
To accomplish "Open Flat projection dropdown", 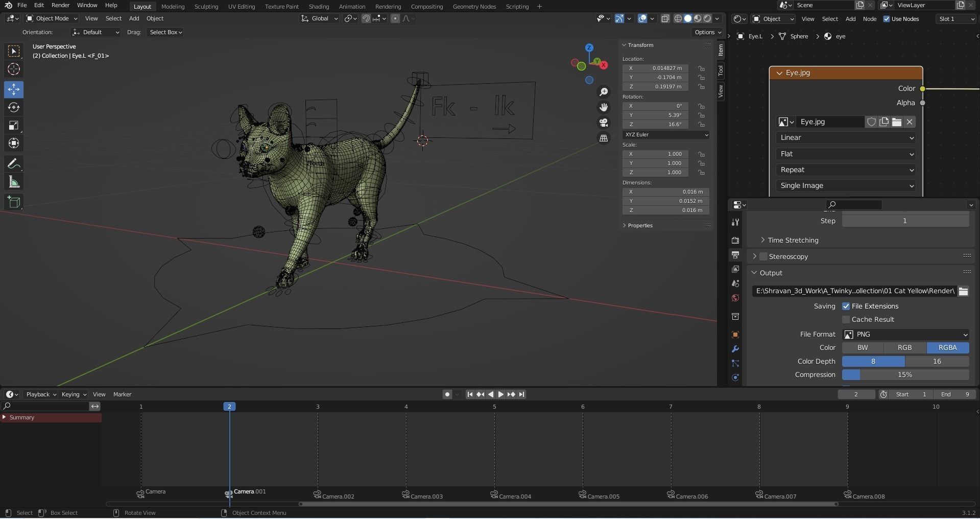I will (846, 154).
